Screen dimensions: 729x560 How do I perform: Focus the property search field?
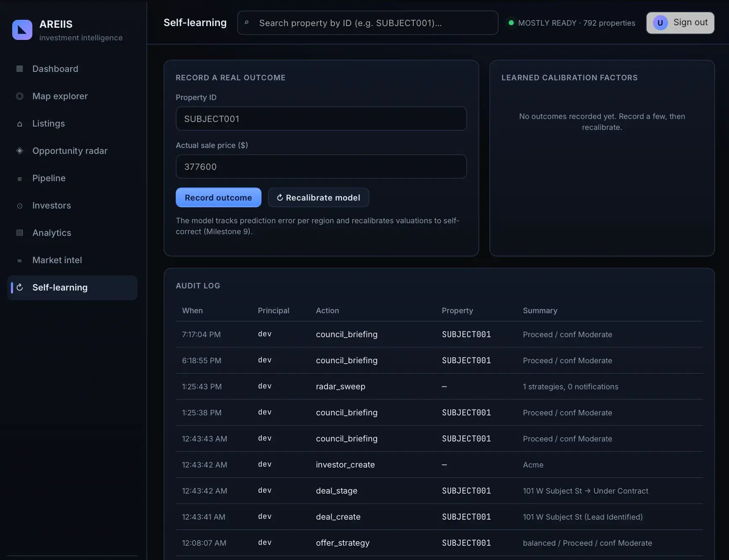pyautogui.click(x=367, y=23)
